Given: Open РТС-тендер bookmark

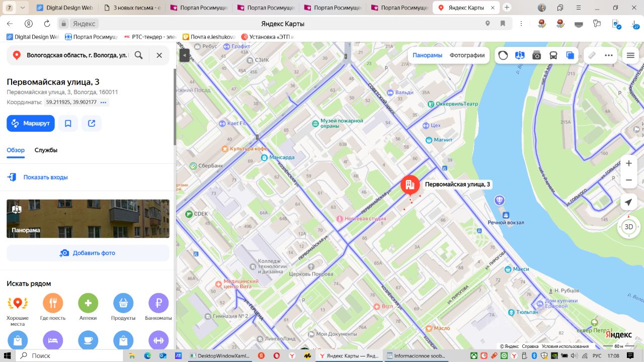Looking at the screenshot, I should point(150,37).
